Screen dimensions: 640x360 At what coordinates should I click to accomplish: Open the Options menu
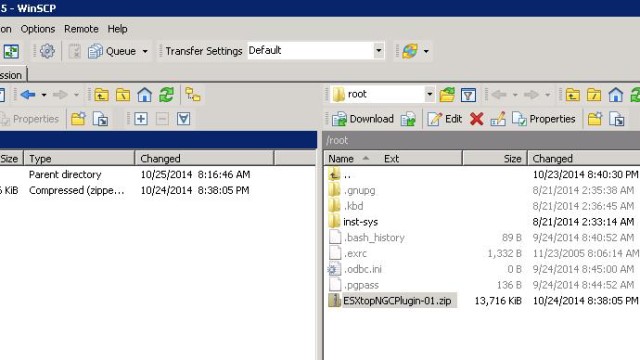38,29
